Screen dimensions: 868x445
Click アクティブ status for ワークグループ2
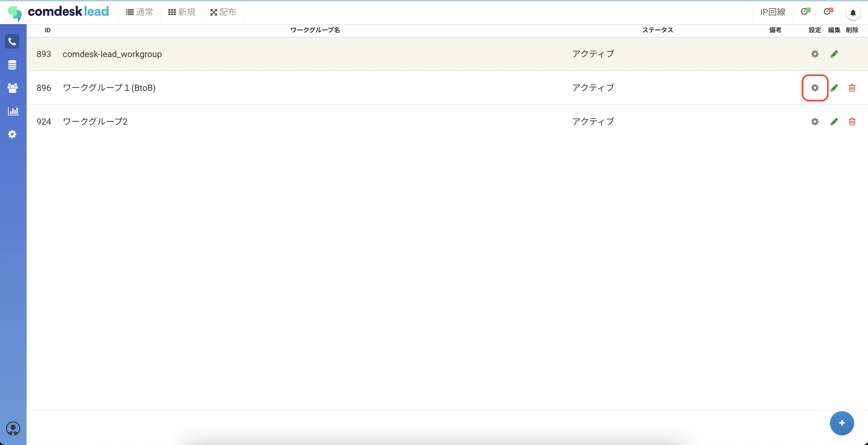pyautogui.click(x=593, y=121)
